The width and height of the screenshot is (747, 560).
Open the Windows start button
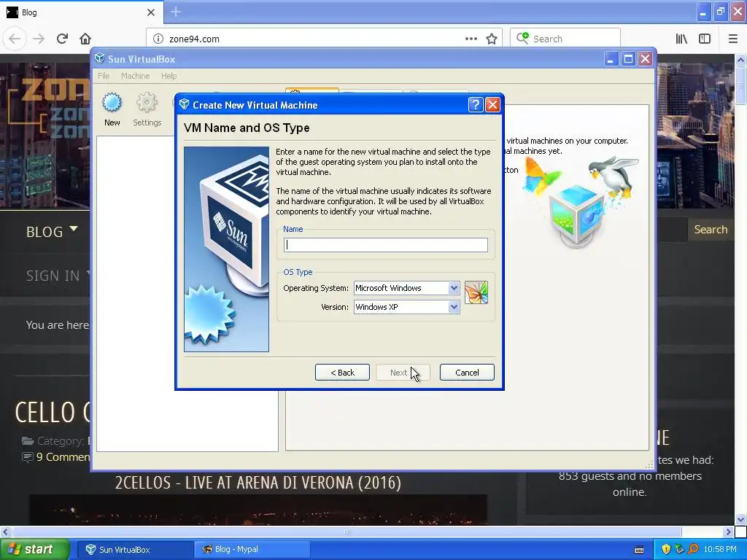pyautogui.click(x=35, y=550)
